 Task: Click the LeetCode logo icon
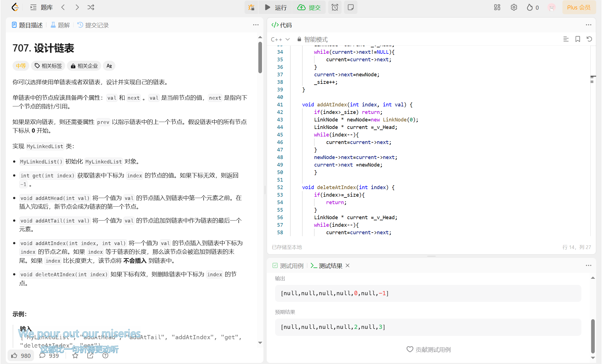(15, 7)
